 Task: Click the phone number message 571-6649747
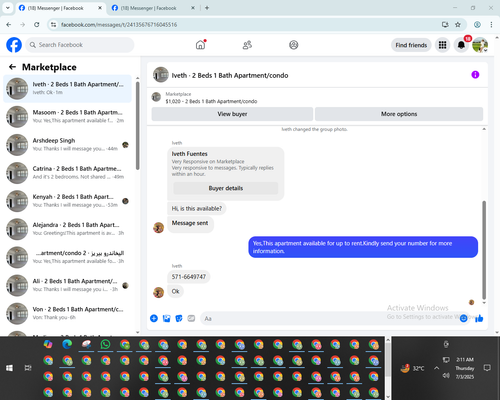(189, 277)
